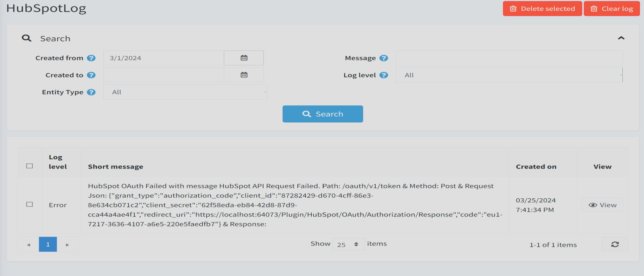Open the Entity Type dropdown
644x276 pixels.
(x=185, y=92)
